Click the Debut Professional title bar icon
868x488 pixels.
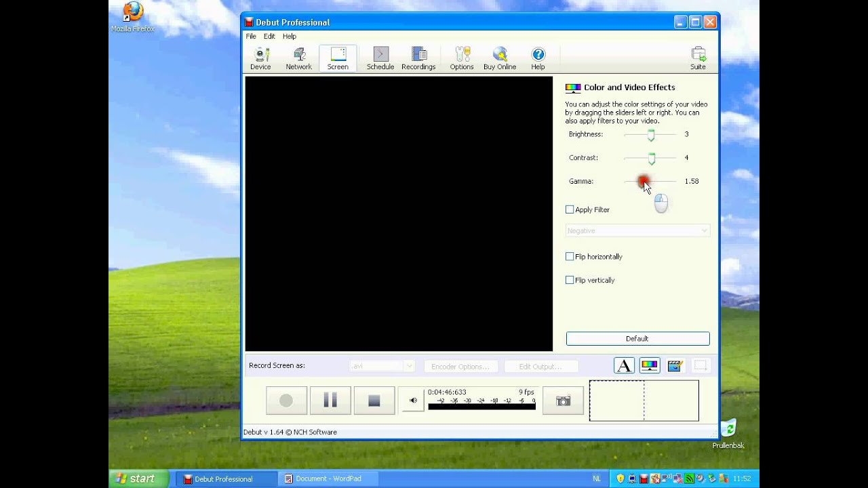point(249,22)
